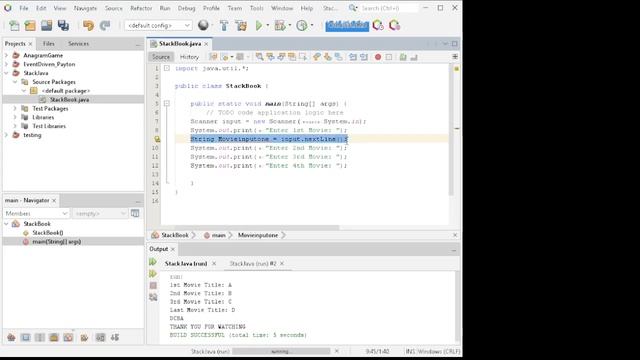Click the Shift Line Left icon
Image resolution: width=640 pixels, height=360 pixels.
(x=353, y=57)
